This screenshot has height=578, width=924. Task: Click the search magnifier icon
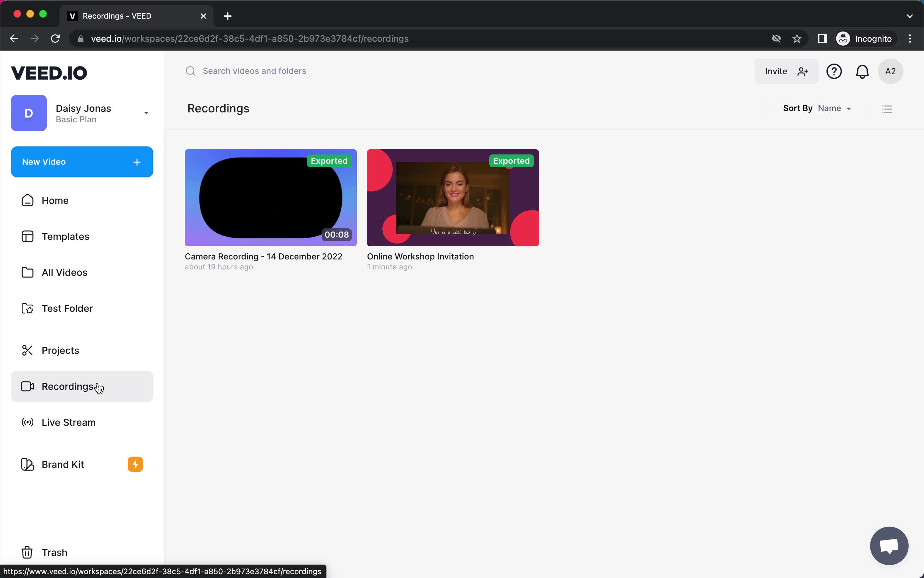coord(191,71)
